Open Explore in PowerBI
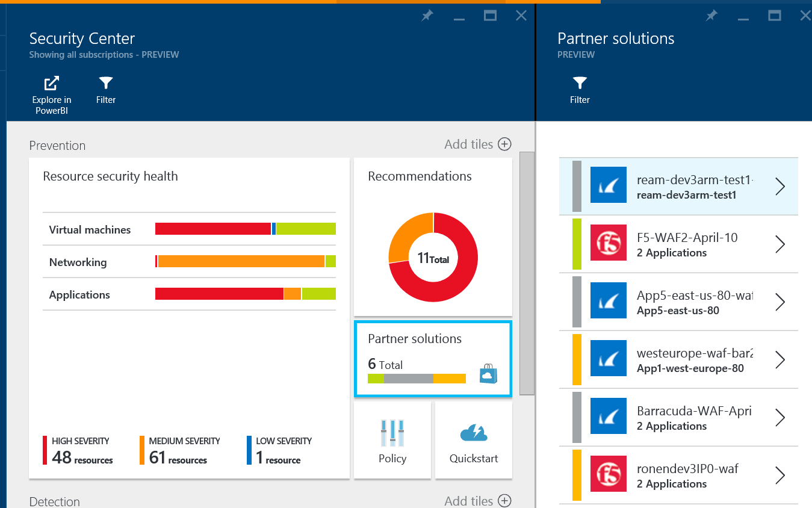 (x=52, y=94)
